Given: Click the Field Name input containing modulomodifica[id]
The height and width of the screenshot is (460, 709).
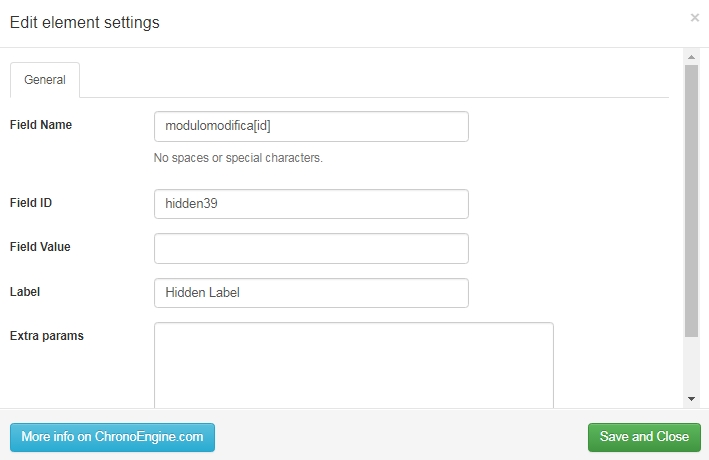Looking at the screenshot, I should 311,126.
